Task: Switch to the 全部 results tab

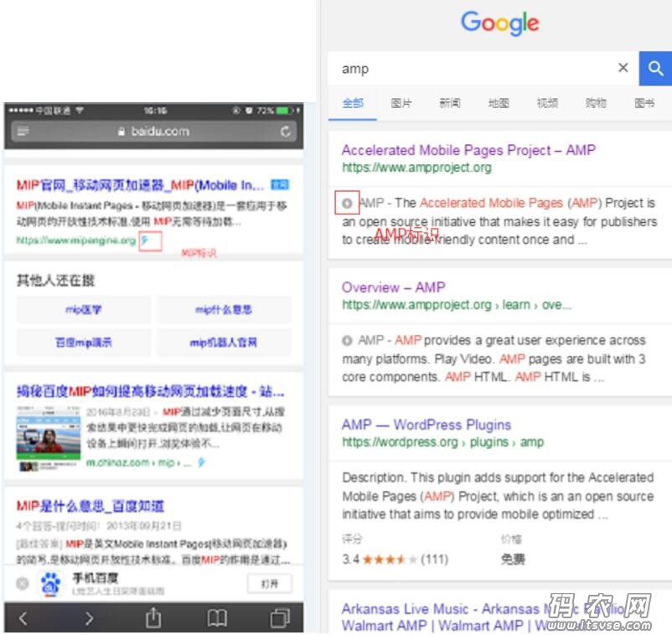Action: [x=353, y=103]
